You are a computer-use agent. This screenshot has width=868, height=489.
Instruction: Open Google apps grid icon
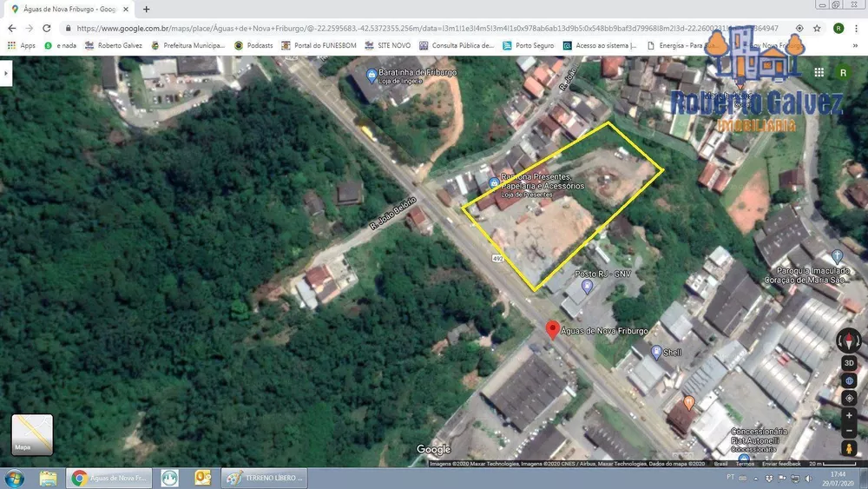pyautogui.click(x=819, y=73)
